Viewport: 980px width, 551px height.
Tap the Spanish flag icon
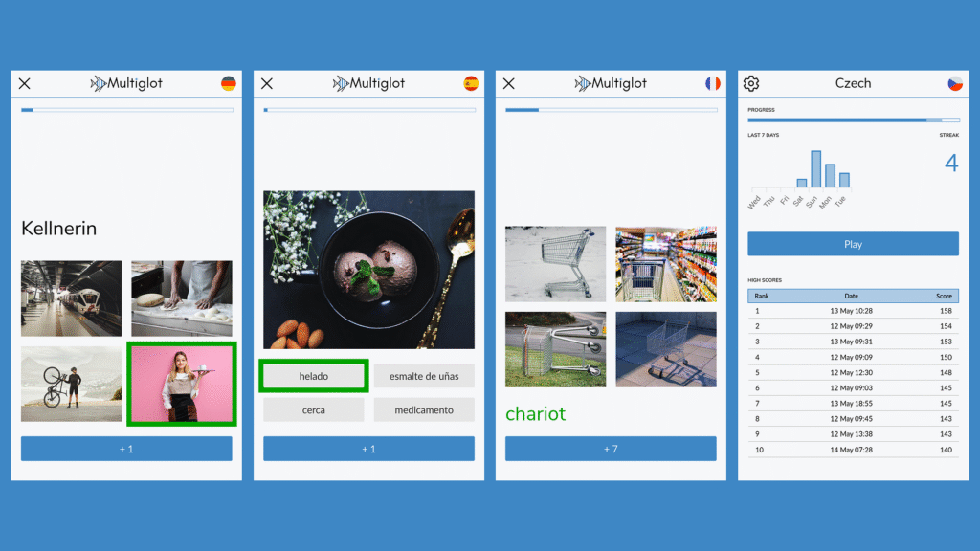click(x=471, y=83)
